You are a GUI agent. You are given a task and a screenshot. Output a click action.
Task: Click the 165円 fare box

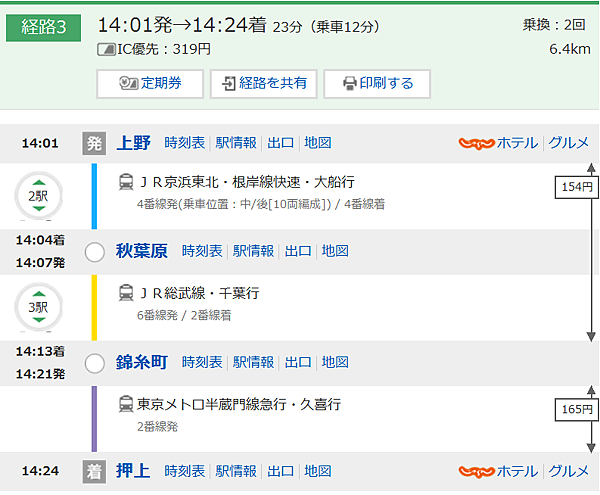[x=577, y=410]
